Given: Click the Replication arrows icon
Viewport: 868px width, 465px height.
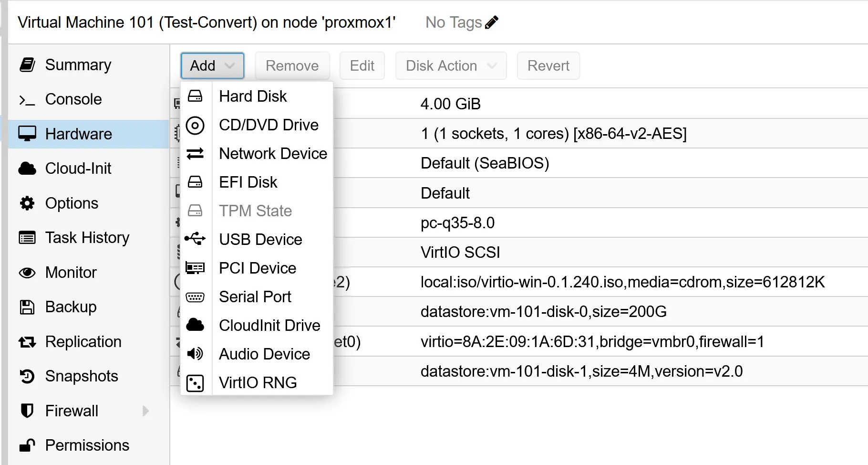Looking at the screenshot, I should coord(27,341).
